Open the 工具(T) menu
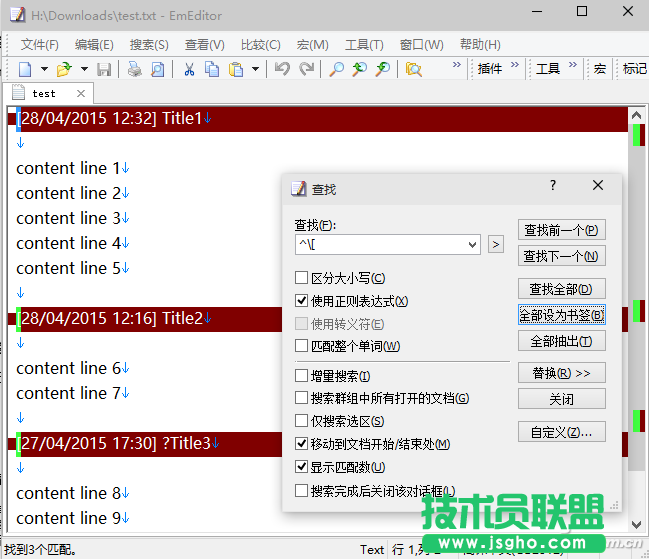This screenshot has height=559, width=649. coord(364,45)
